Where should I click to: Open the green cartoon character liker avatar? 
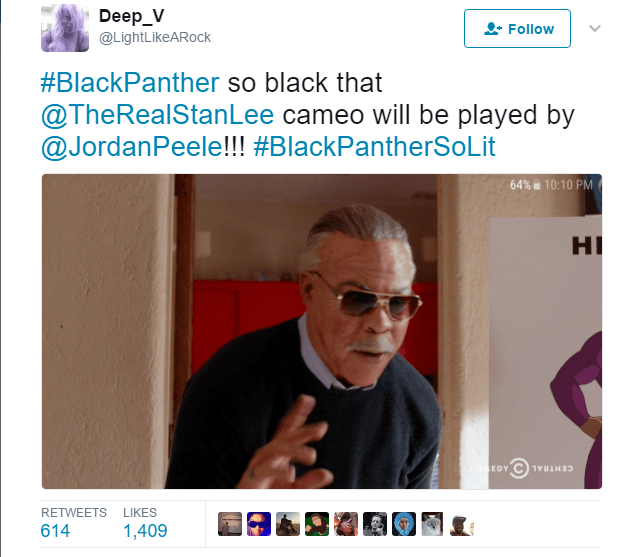(x=317, y=524)
